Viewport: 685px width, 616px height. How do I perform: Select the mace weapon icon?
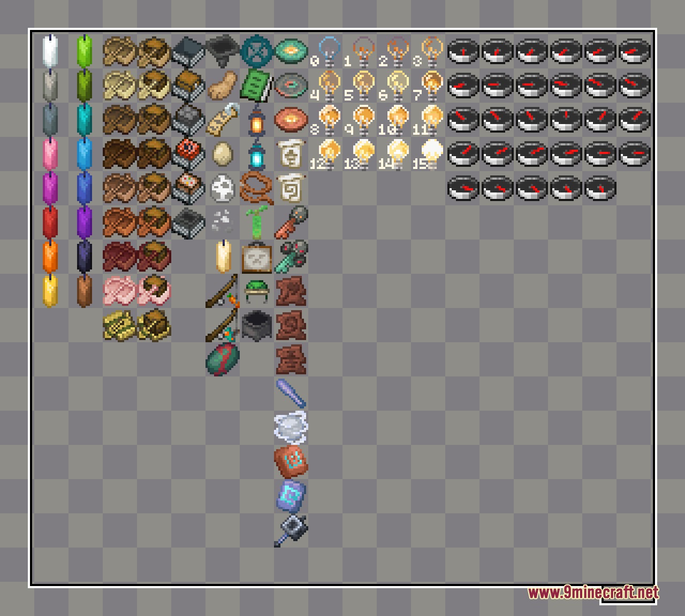click(292, 530)
